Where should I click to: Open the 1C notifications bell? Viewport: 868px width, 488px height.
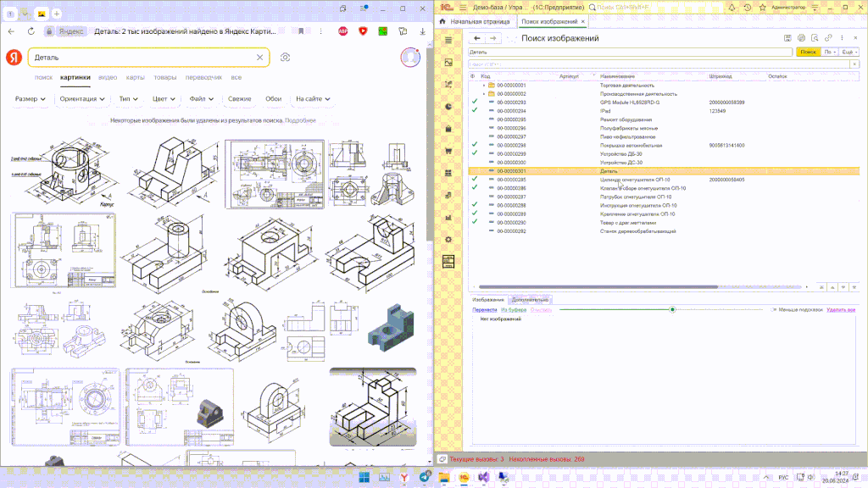point(731,7)
